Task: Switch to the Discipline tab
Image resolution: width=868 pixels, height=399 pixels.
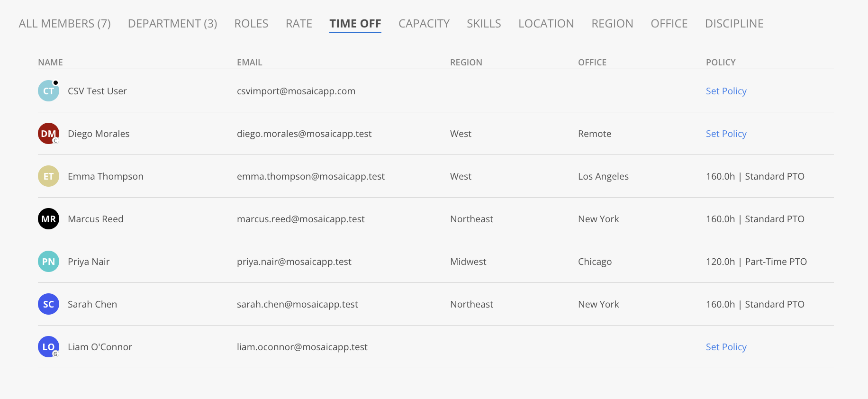Action: click(734, 24)
